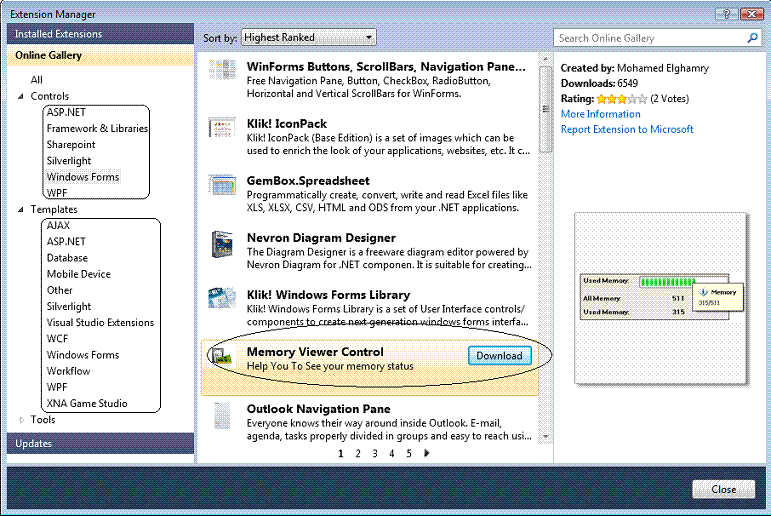Viewport: 771px width, 516px height.
Task: Select ASP.NET under Controls
Action: point(66,113)
